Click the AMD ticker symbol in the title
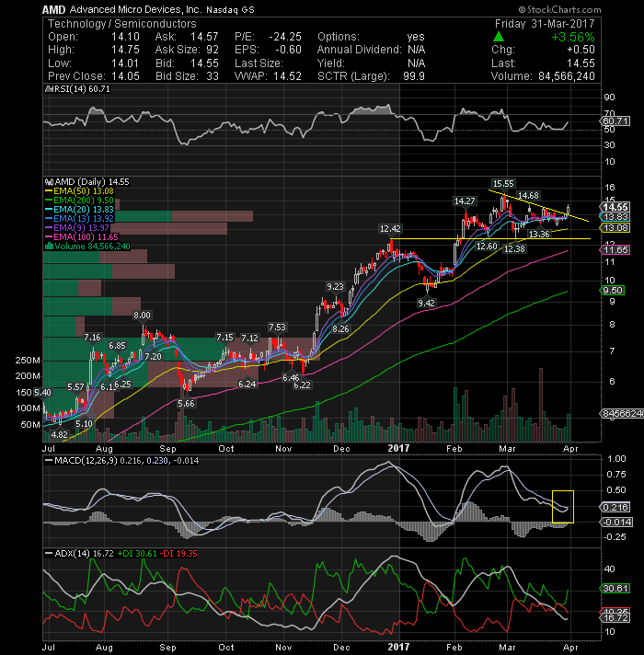 pos(54,9)
